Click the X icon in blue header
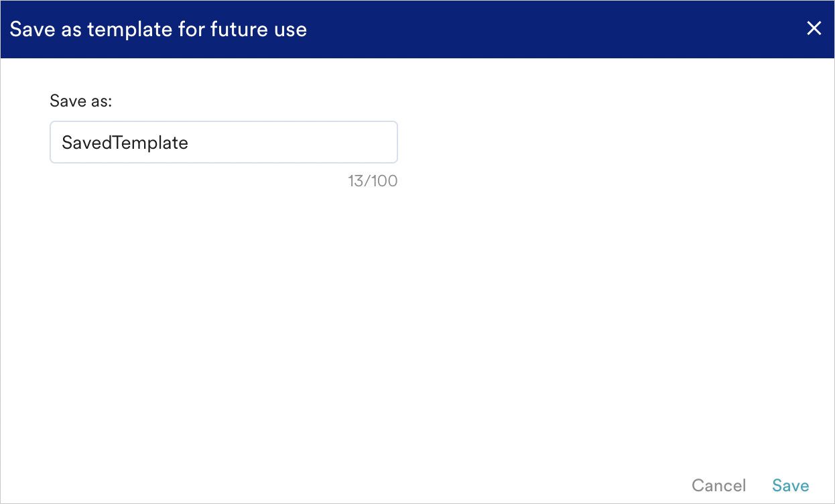835x504 pixels. pos(814,28)
